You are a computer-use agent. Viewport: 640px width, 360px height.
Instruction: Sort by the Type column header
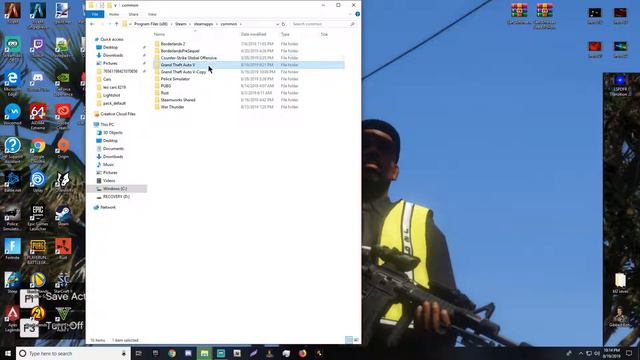point(285,34)
